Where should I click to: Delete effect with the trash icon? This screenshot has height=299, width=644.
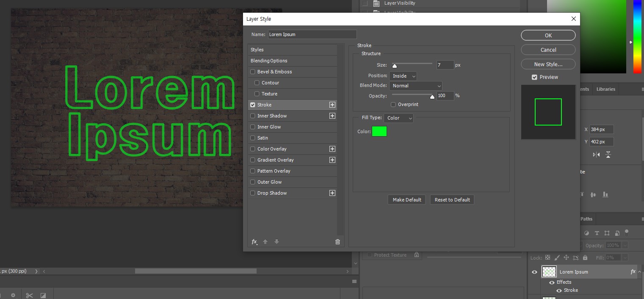tap(337, 242)
